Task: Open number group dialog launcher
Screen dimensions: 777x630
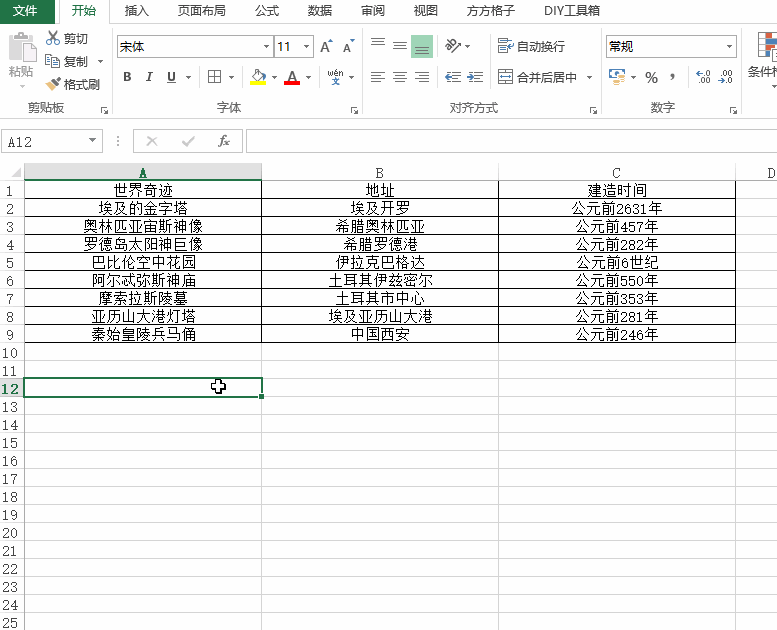Action: 733,111
